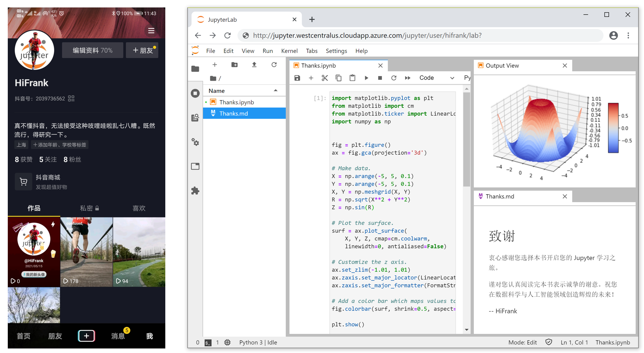The height and width of the screenshot is (353, 644).
Task: Open the Code cell type dropdown
Action: 436,78
